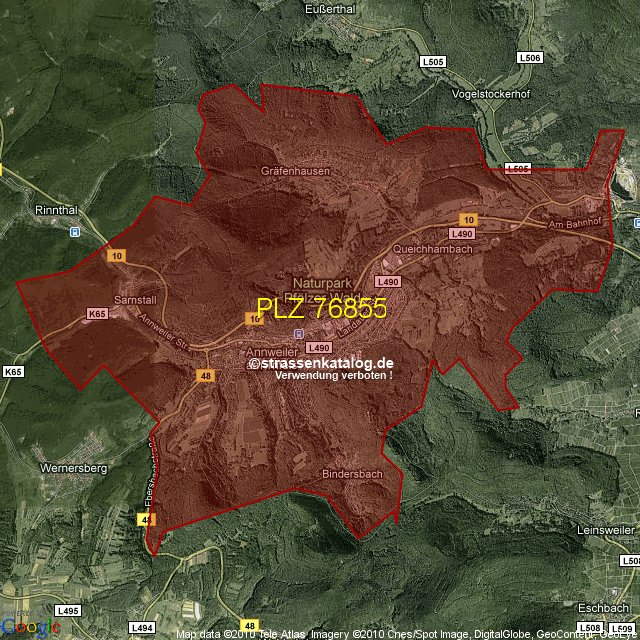
Task: Click route 10 shield above Queichhambach
Action: point(467,219)
